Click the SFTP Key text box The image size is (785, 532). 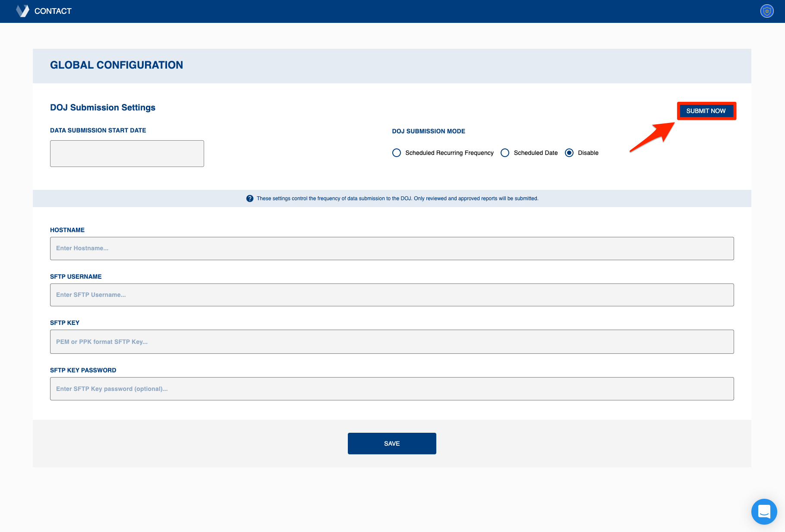coord(392,342)
